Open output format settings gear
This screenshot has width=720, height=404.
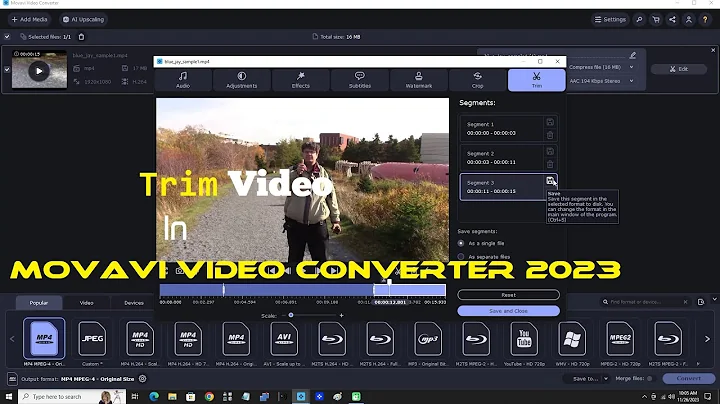(x=143, y=379)
